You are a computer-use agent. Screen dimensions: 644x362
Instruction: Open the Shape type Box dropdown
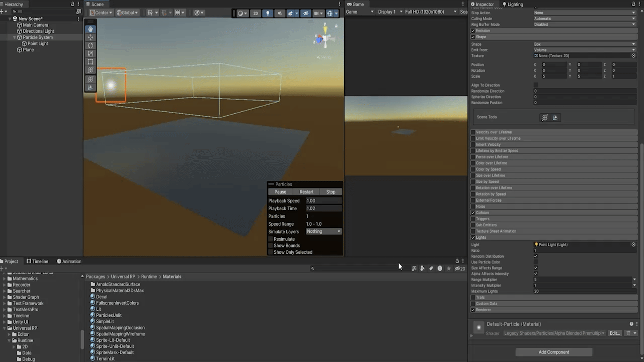click(584, 44)
